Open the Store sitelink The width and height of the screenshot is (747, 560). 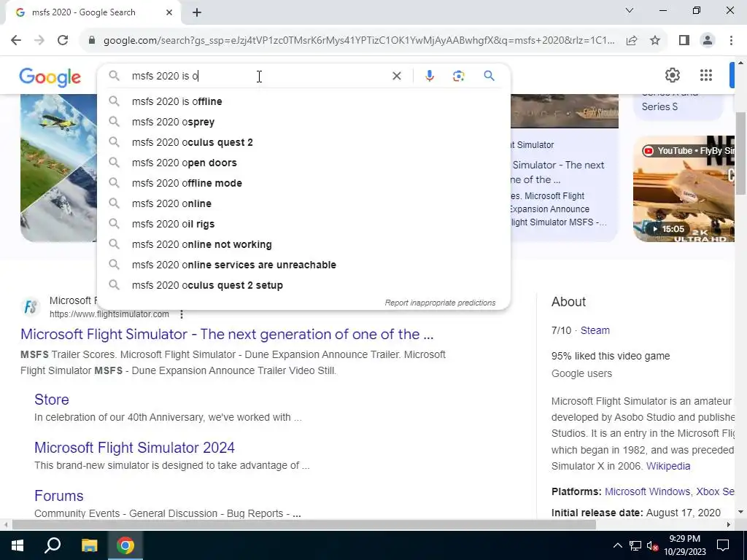click(x=52, y=400)
